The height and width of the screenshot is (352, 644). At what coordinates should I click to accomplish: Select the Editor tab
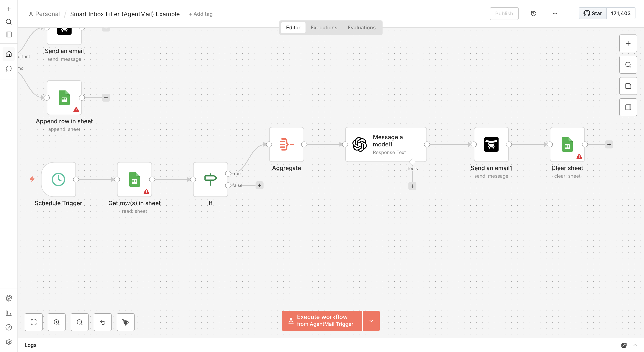click(293, 27)
